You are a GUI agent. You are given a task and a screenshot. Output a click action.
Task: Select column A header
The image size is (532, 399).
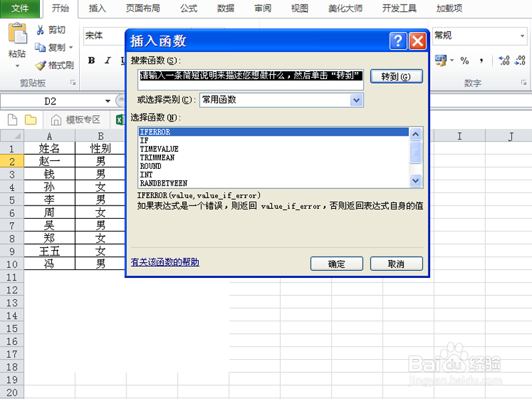(x=49, y=136)
